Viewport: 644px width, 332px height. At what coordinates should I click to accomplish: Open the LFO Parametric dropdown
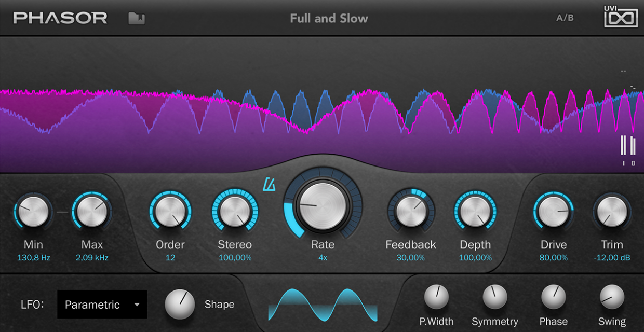102,305
